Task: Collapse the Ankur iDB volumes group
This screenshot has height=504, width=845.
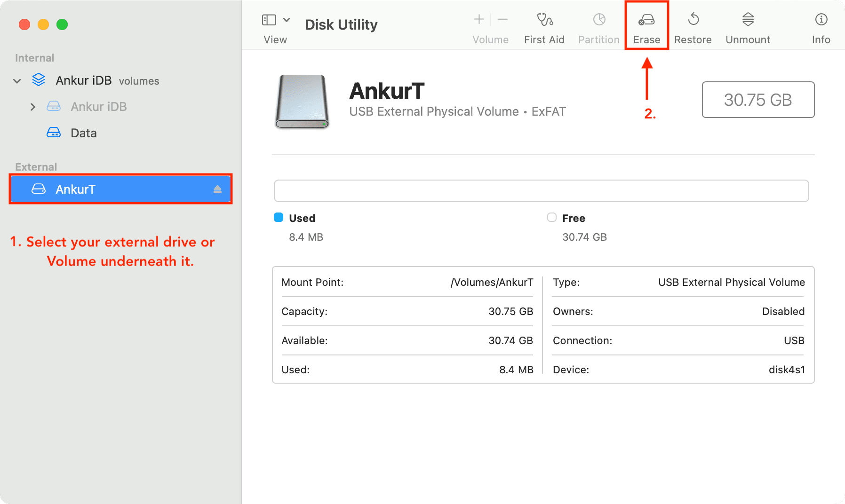Action: 17,81
